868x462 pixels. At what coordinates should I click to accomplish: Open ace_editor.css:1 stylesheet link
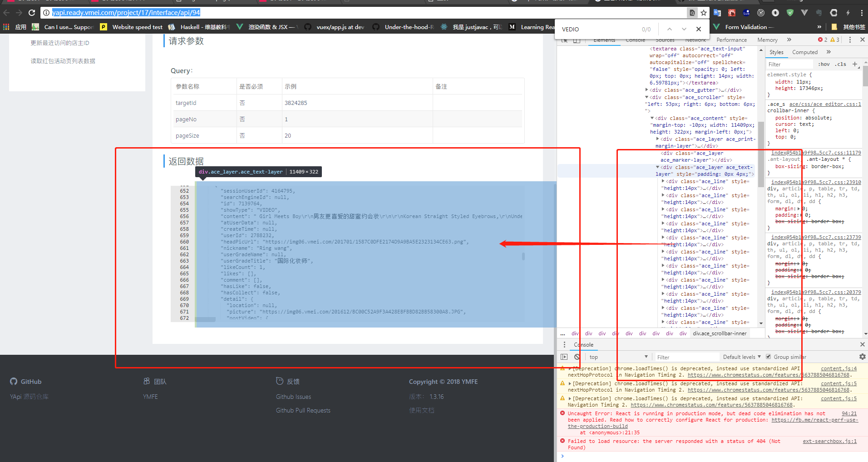(x=825, y=104)
